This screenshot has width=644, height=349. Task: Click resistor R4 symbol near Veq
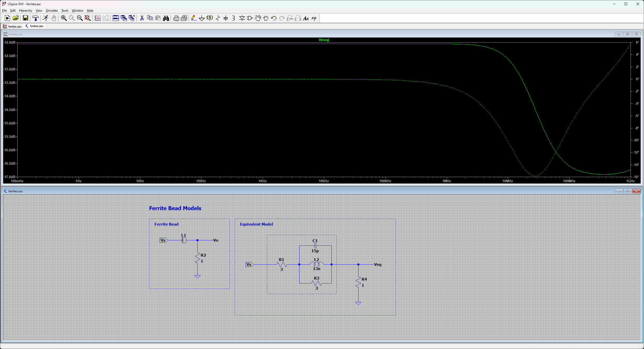358,282
